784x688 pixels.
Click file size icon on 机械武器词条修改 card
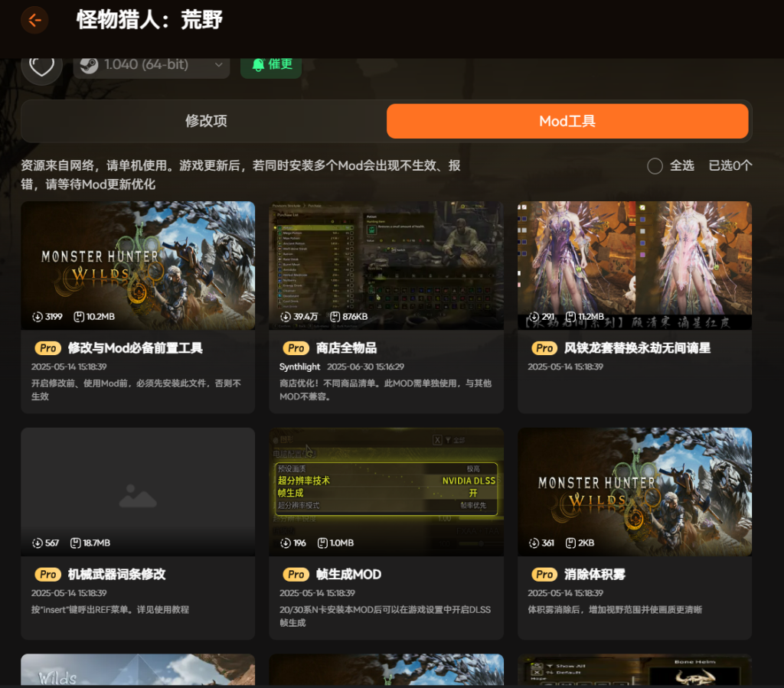(76, 543)
